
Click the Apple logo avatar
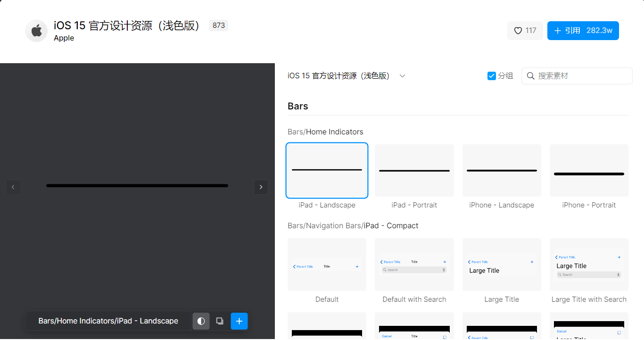coord(36,31)
